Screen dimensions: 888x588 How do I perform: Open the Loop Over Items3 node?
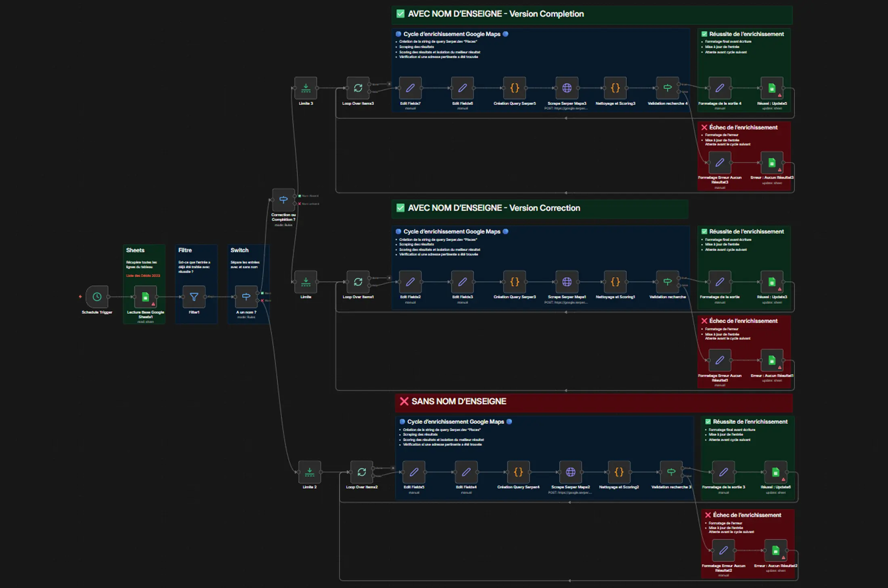[x=358, y=88]
